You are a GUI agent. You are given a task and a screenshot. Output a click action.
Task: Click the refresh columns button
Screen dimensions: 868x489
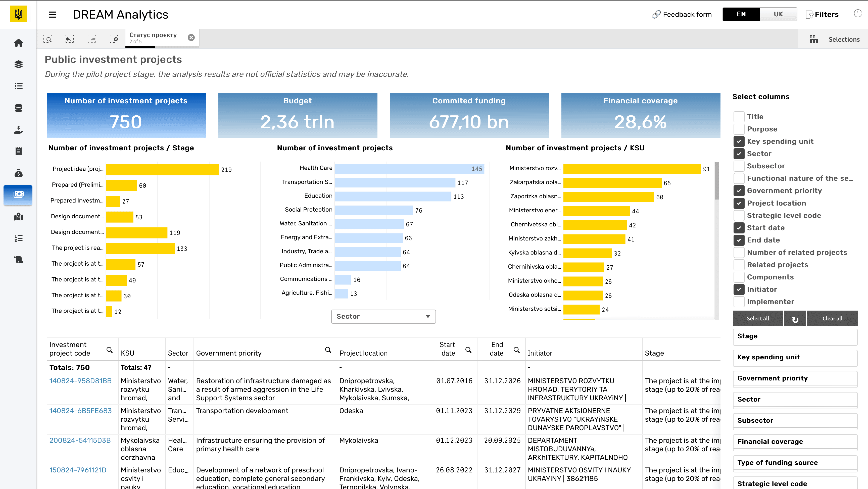795,319
